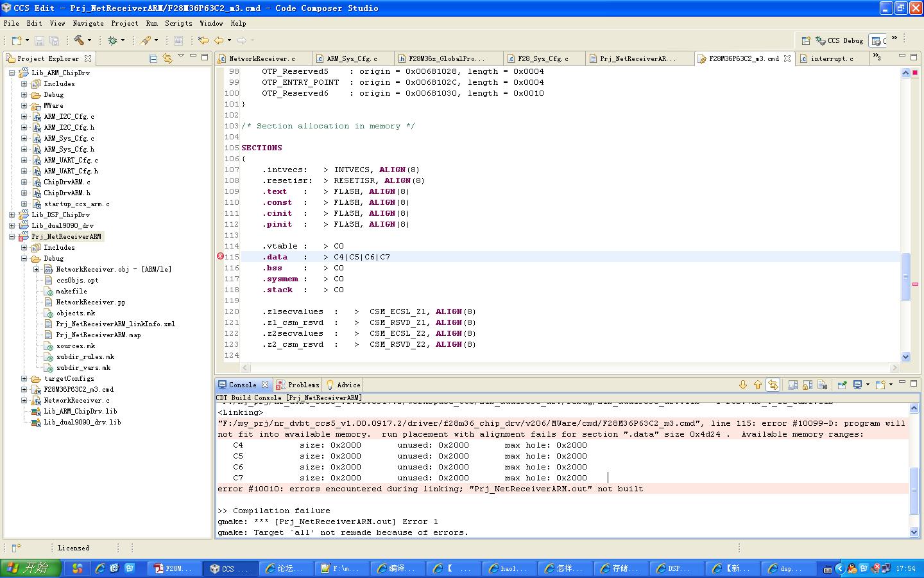Click the Save disk icon in toolbar
This screenshot has height=578, width=924.
[x=39, y=40]
